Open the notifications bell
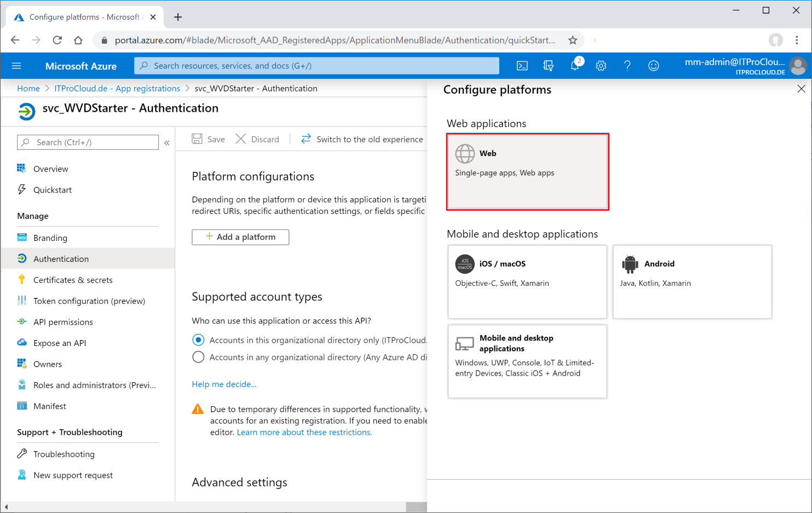Viewport: 812px width, 513px height. pos(575,66)
